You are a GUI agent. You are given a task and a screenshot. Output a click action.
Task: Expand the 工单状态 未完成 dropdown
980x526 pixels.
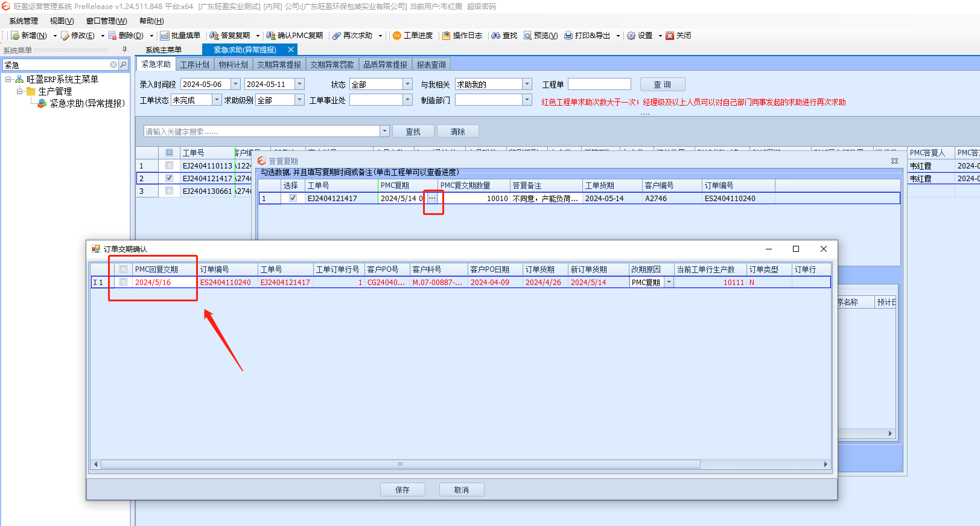(217, 100)
